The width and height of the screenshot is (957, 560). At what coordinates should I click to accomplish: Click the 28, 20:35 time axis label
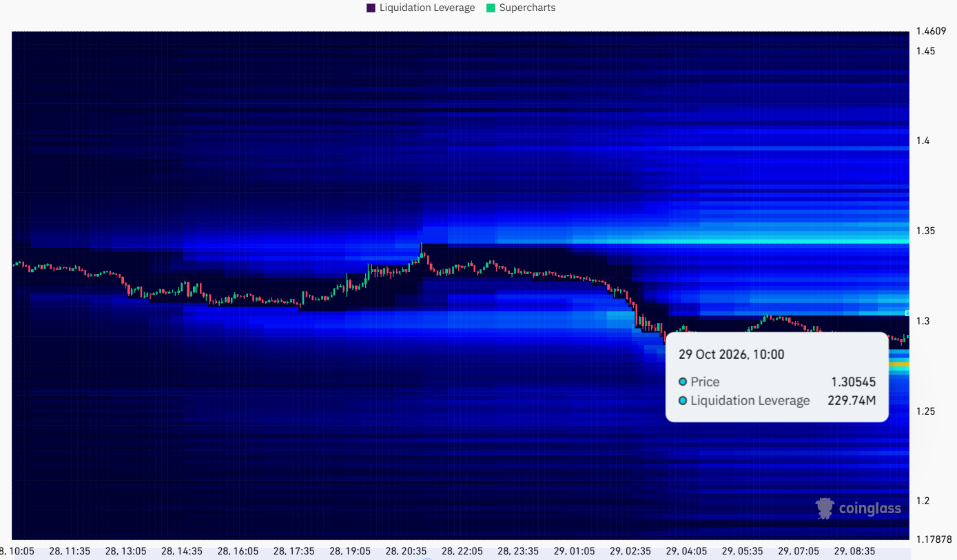(406, 551)
